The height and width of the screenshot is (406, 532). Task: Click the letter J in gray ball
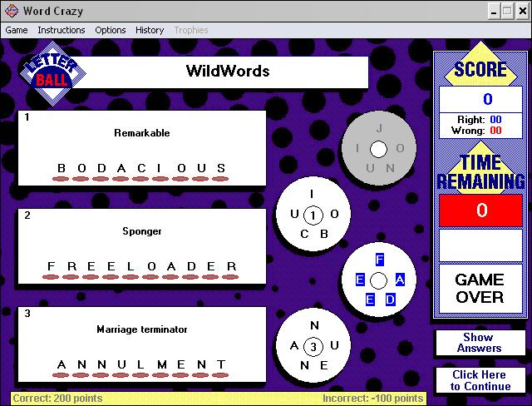[x=379, y=128]
